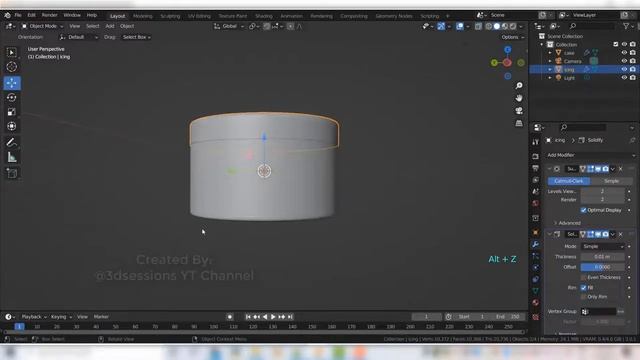Toggle viewport X-ray button in header

(478, 27)
